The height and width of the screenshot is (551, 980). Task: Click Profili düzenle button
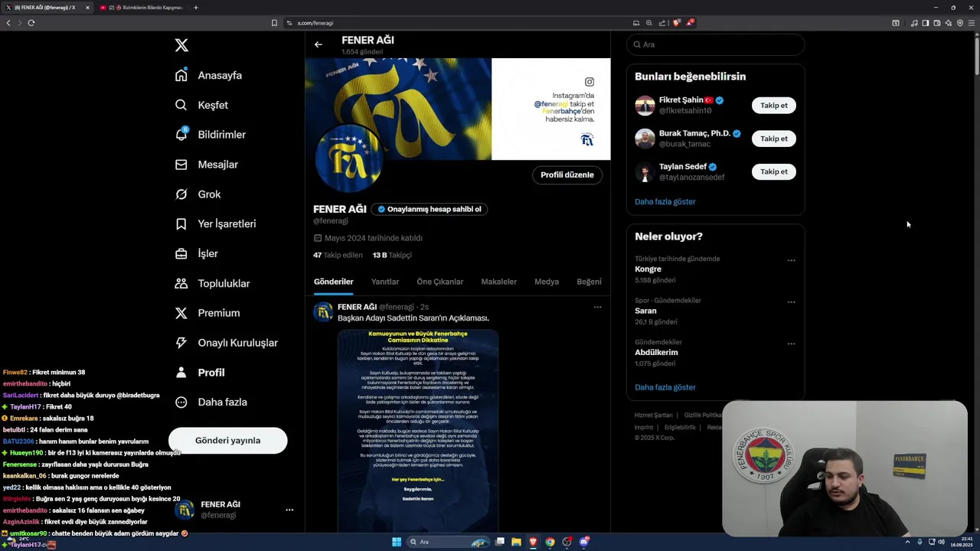567,174
